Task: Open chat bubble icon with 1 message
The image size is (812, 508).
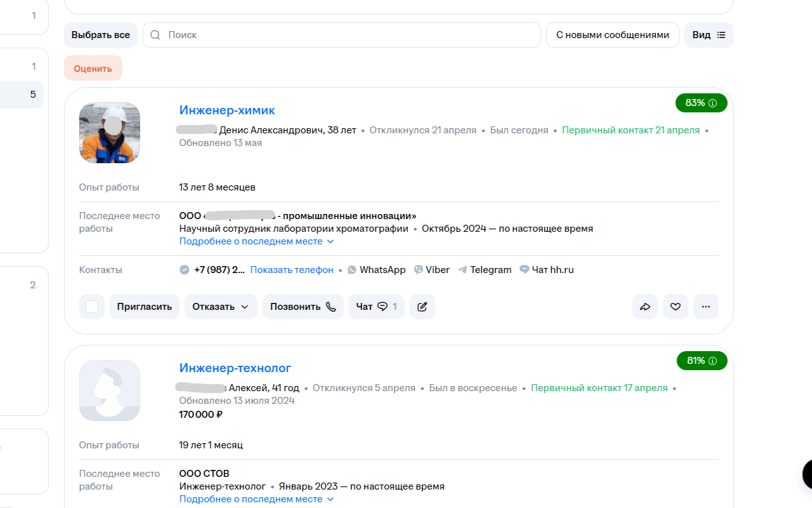Action: pos(383,307)
